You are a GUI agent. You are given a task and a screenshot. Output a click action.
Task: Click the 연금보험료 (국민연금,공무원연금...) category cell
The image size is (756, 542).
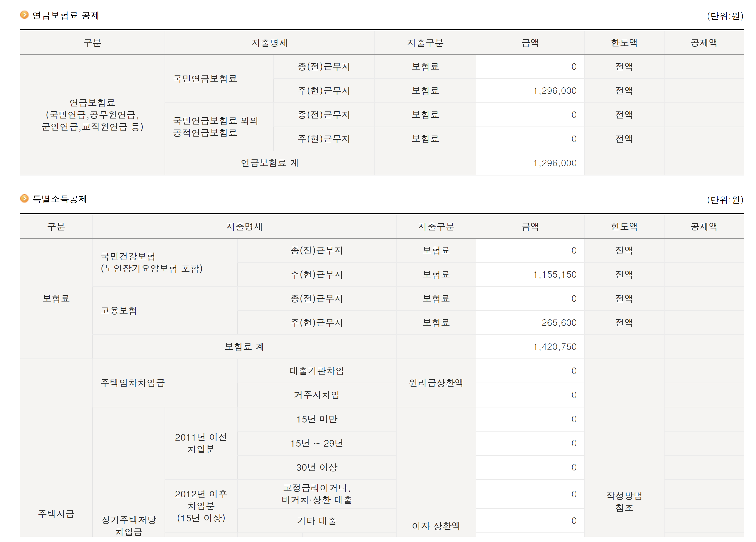pos(92,115)
